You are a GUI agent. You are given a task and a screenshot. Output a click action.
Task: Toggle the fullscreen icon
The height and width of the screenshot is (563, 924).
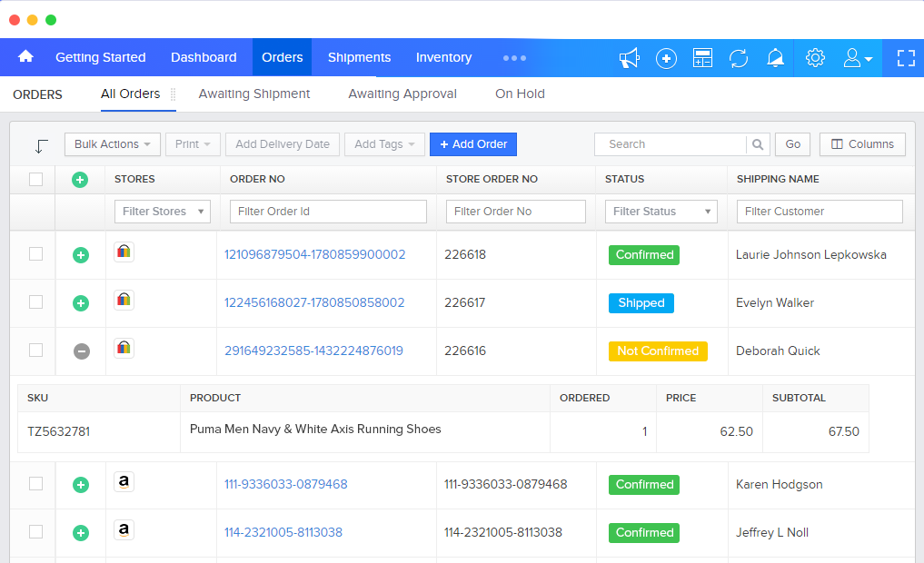tap(906, 58)
